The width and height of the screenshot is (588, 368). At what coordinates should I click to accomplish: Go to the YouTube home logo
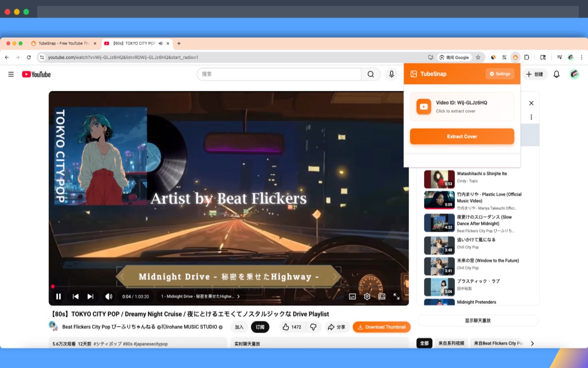[x=36, y=74]
